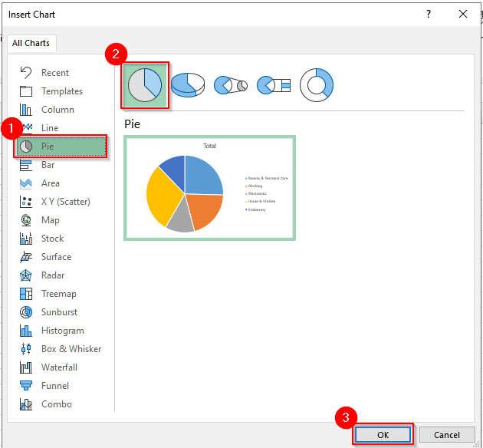The height and width of the screenshot is (448, 483).
Task: Select the Waterfall chart category
Action: (x=59, y=367)
